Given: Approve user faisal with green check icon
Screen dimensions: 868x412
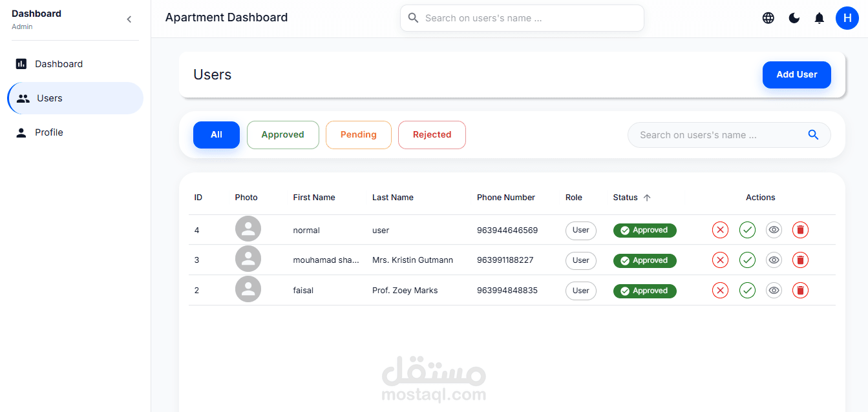Looking at the screenshot, I should (747, 291).
